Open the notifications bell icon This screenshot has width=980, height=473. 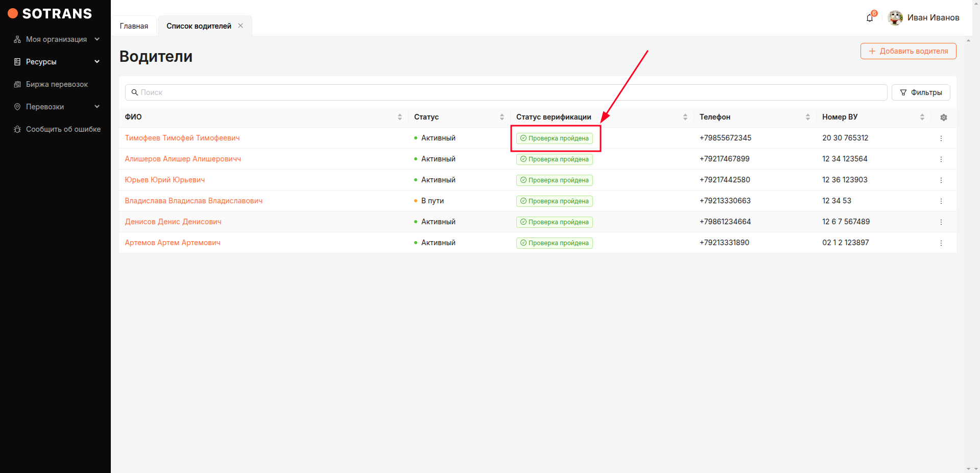pyautogui.click(x=870, y=18)
